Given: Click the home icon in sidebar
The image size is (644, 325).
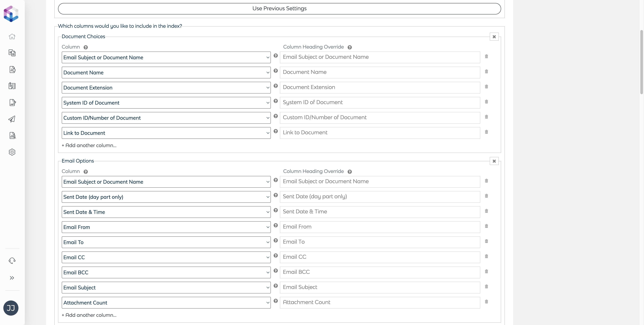Looking at the screenshot, I should [x=12, y=37].
